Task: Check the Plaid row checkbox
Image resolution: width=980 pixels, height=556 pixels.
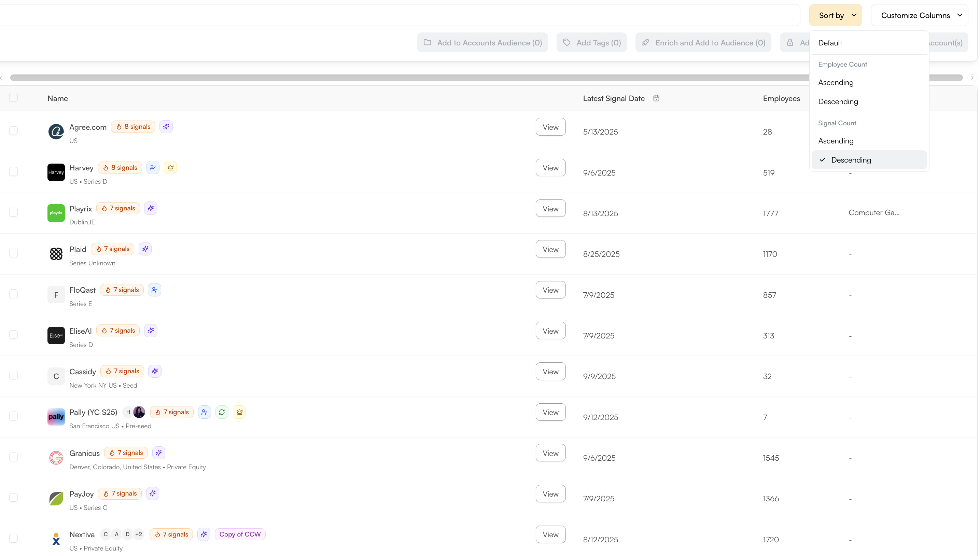Action: [x=13, y=253]
